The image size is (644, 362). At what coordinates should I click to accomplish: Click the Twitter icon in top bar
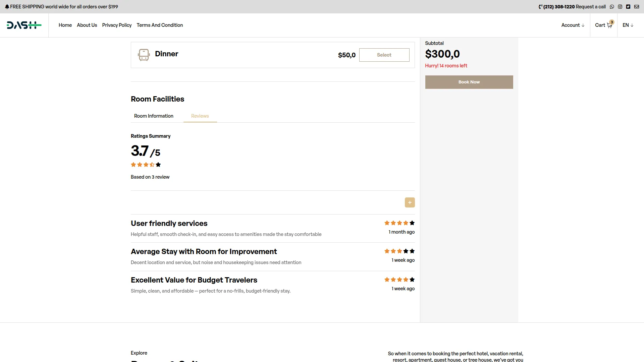[x=628, y=7]
